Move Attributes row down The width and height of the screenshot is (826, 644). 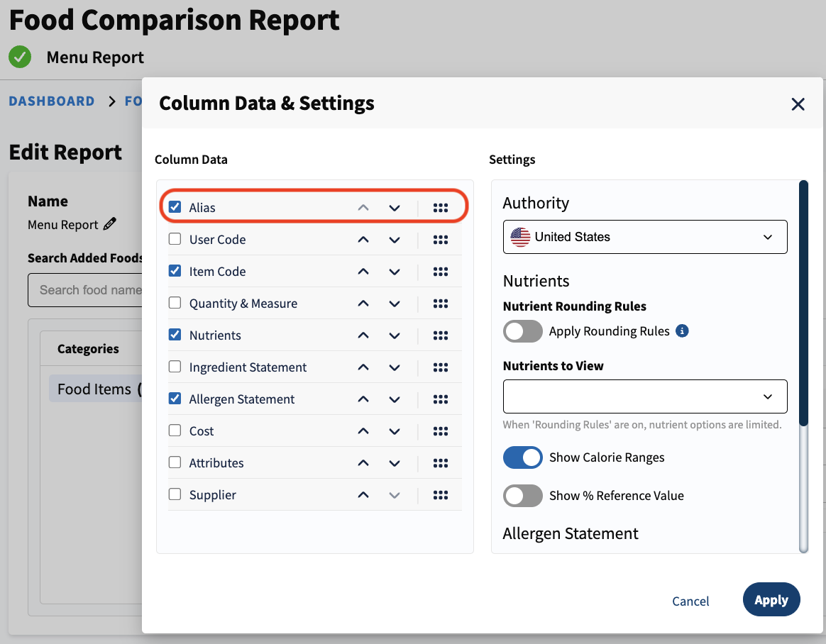(394, 463)
